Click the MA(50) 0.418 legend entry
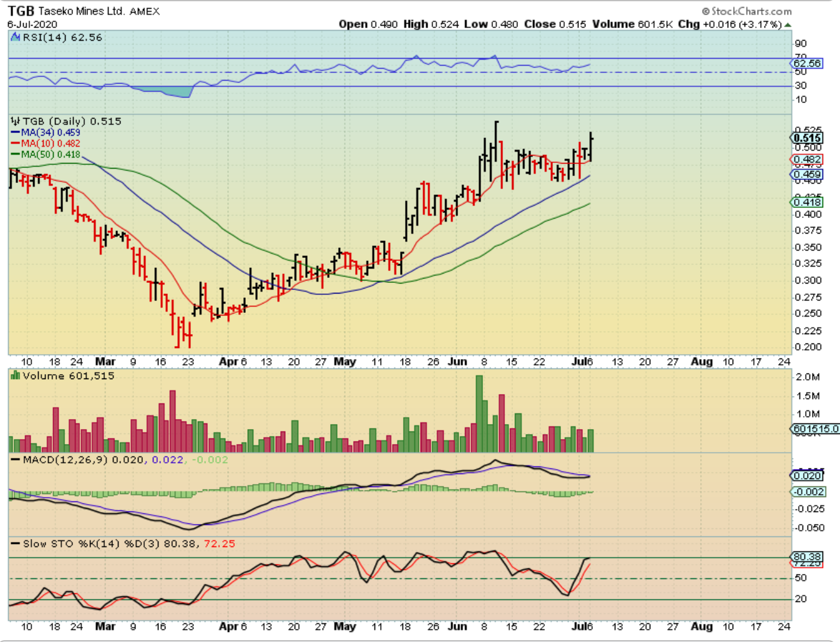 51,154
